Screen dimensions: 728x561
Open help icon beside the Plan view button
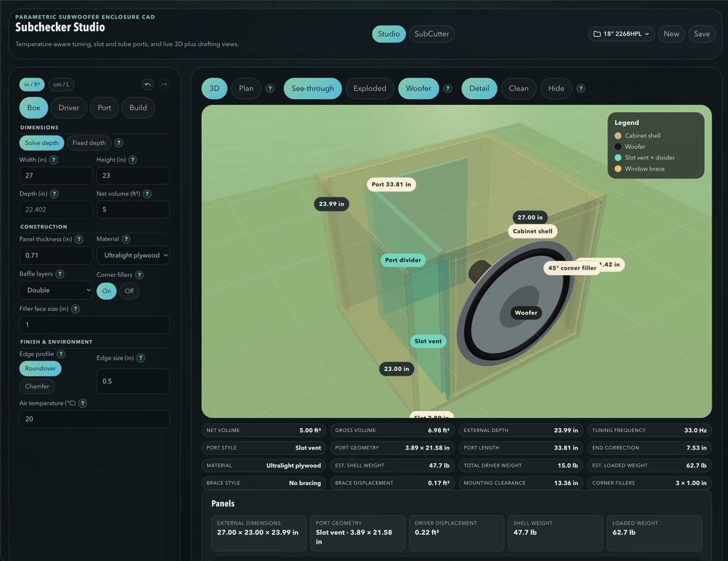[270, 89]
